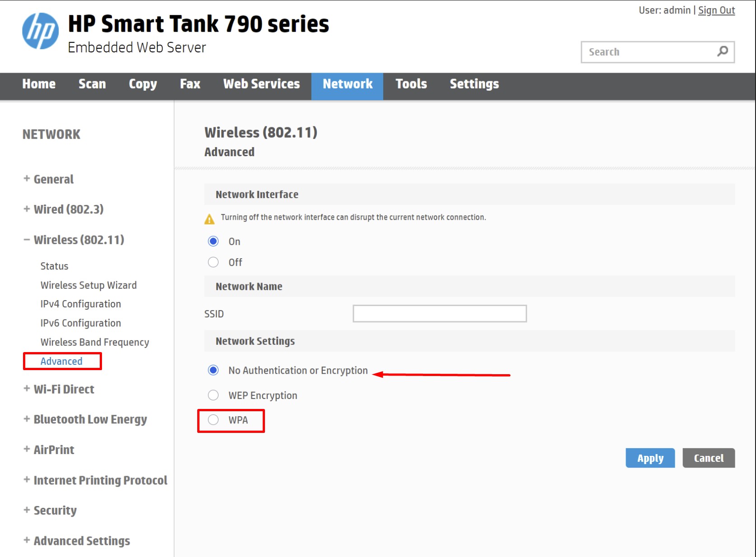Select the Off network interface option
The width and height of the screenshot is (756, 557).
point(213,262)
